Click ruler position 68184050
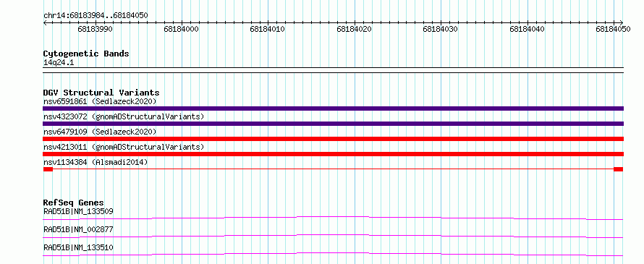The image size is (644, 264). [x=613, y=29]
